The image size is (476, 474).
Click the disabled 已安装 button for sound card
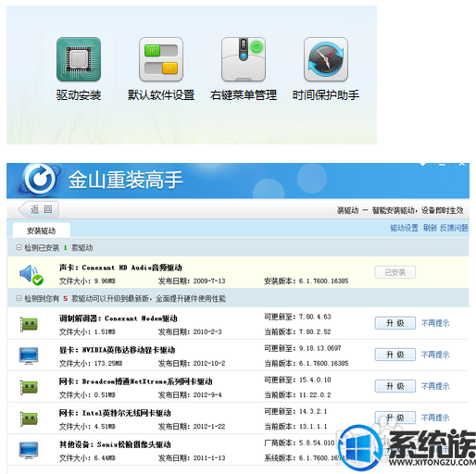(x=395, y=272)
